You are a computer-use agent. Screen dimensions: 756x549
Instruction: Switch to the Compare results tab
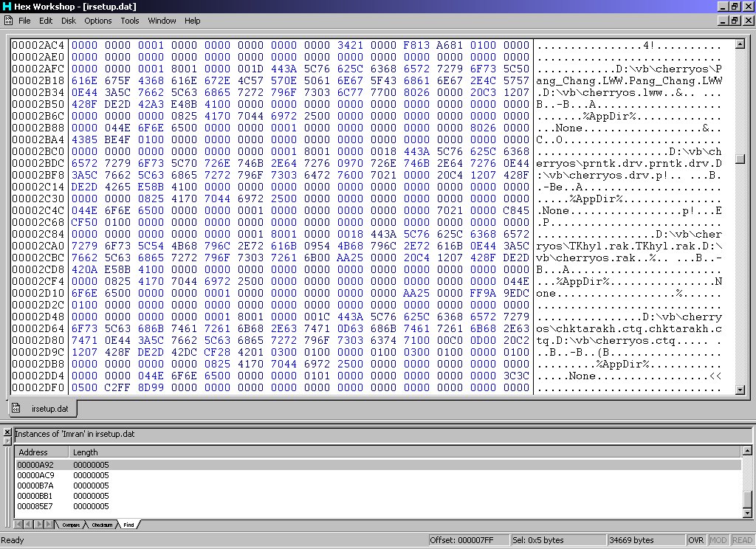pyautogui.click(x=71, y=525)
